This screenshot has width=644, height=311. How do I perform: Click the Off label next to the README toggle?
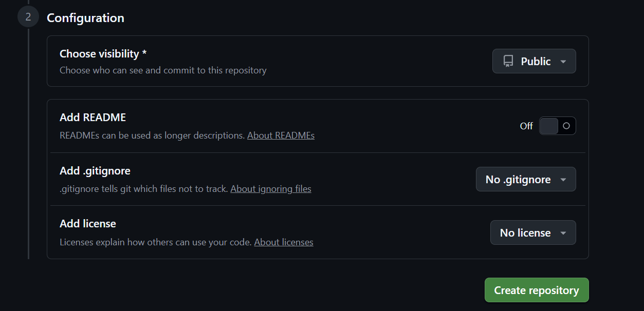526,126
